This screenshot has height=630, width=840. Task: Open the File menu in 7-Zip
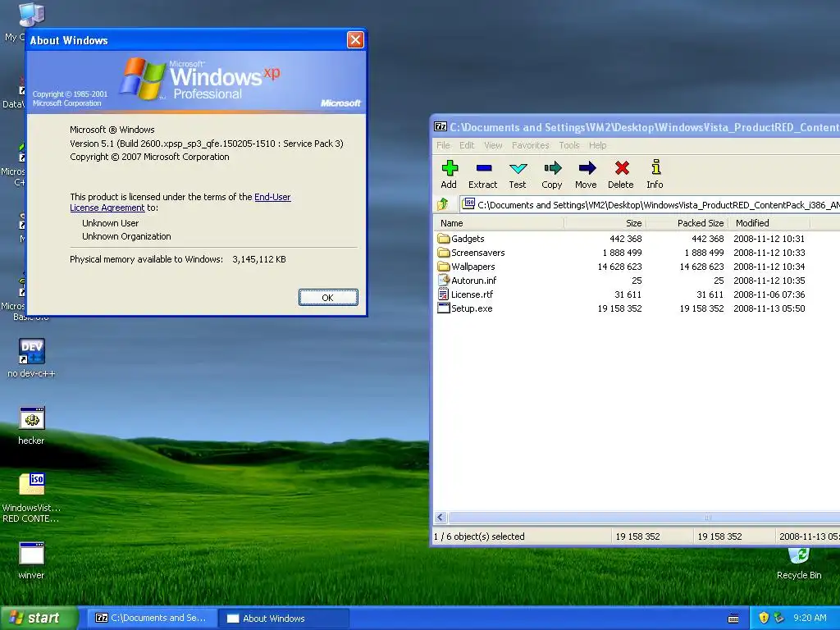(x=443, y=145)
